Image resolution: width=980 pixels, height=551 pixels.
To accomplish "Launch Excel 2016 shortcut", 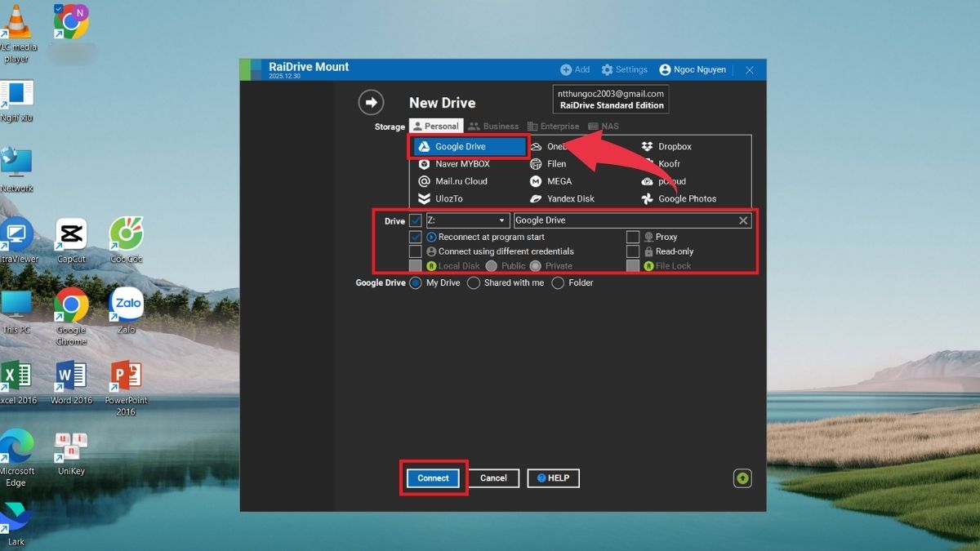I will coord(17,382).
